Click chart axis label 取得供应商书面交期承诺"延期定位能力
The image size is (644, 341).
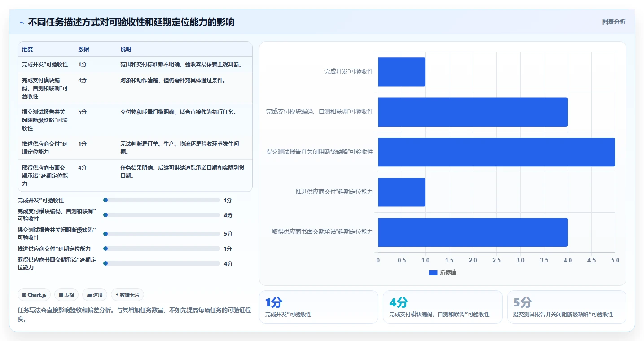click(322, 232)
